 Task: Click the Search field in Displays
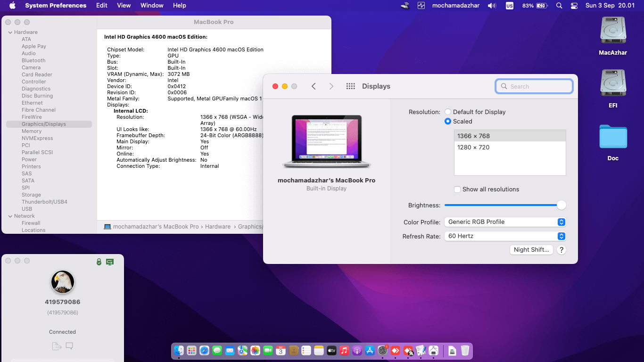click(534, 86)
